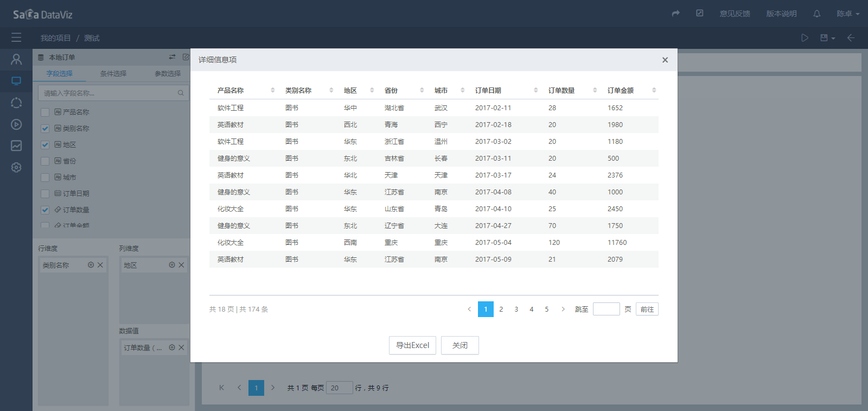
Task: Click the swap dataset icon beside 本地订单
Action: click(172, 57)
